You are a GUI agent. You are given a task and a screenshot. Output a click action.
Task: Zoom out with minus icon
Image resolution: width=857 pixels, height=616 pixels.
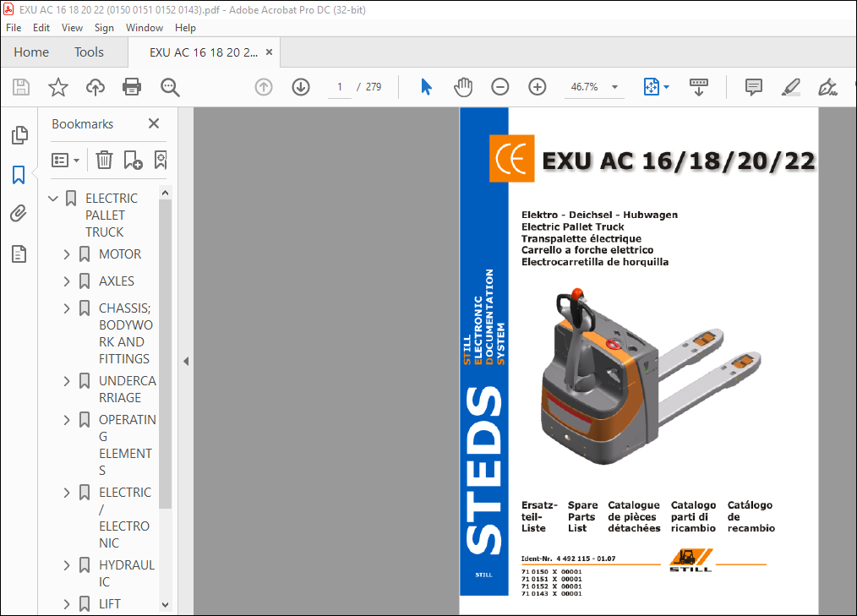pyautogui.click(x=500, y=87)
